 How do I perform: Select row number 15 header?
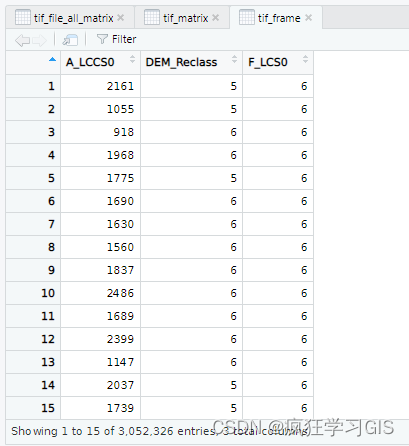tap(48, 408)
